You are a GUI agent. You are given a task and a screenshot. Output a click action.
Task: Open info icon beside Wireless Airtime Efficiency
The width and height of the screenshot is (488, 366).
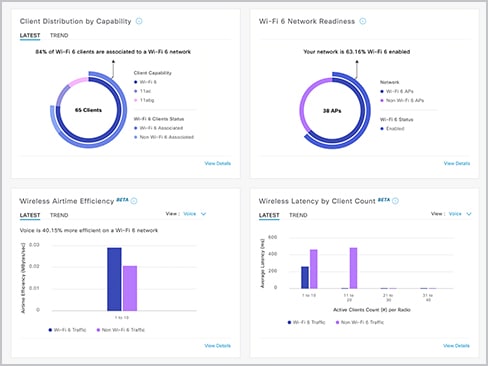click(x=134, y=201)
